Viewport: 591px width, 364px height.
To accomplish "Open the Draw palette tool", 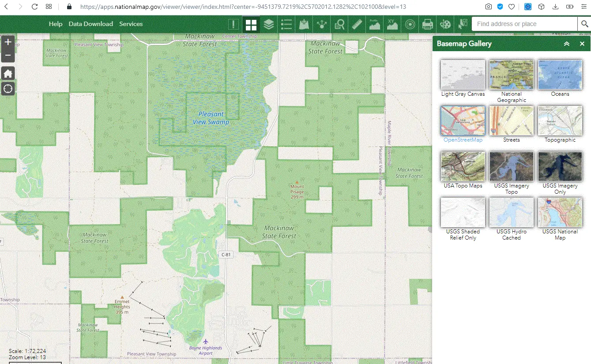I will coord(446,24).
